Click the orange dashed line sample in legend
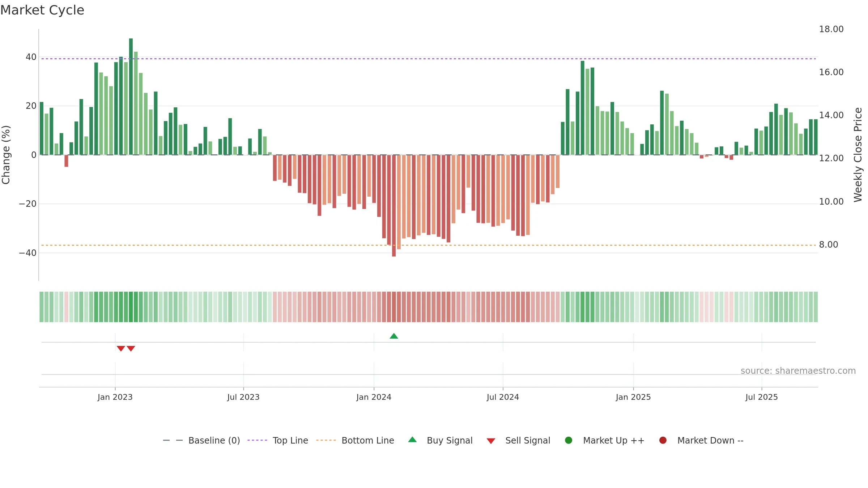The height and width of the screenshot is (488, 868). click(x=326, y=440)
